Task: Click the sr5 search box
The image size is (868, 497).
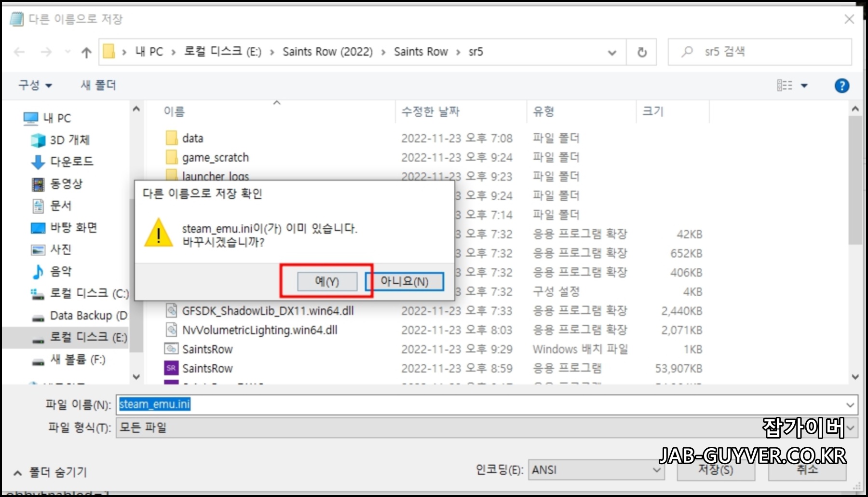Action: (760, 52)
